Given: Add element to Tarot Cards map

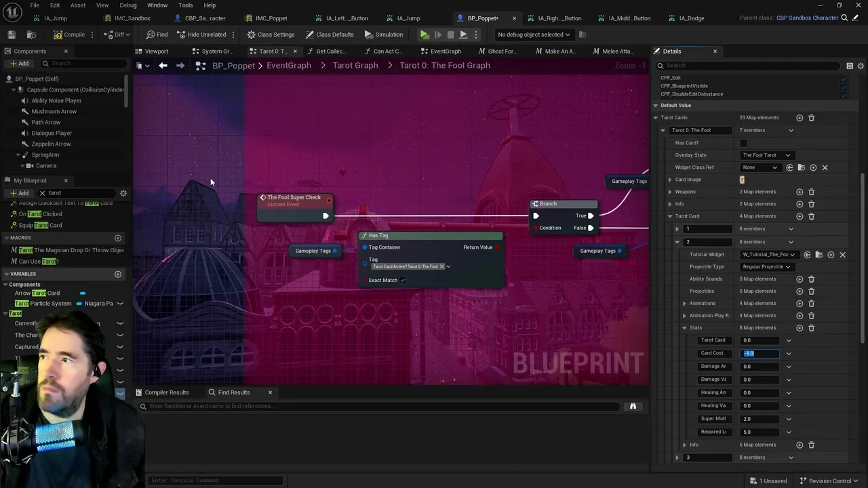Looking at the screenshot, I should tap(800, 118).
